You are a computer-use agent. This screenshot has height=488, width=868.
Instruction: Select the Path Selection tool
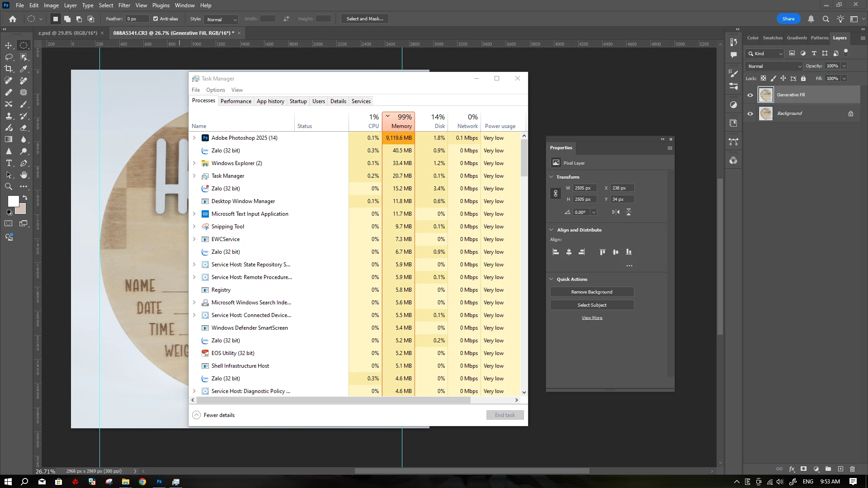[x=9, y=175]
